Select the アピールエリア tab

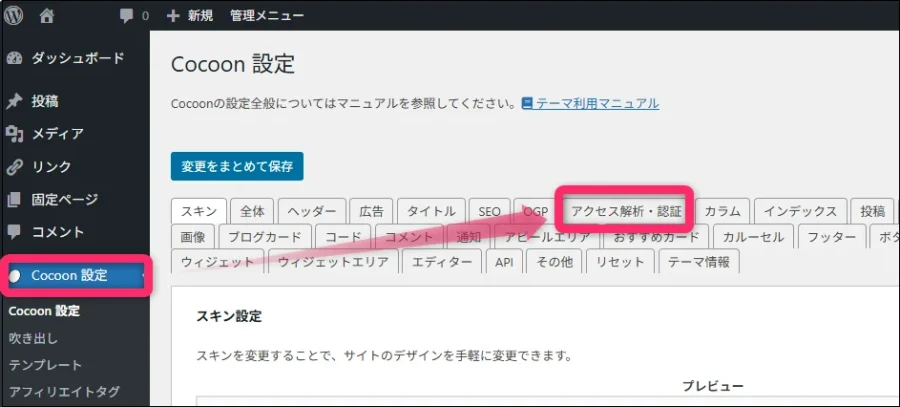(547, 237)
